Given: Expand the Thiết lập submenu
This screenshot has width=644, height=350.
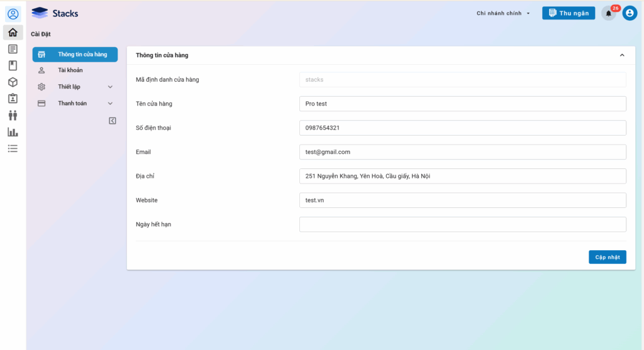Looking at the screenshot, I should [x=110, y=87].
